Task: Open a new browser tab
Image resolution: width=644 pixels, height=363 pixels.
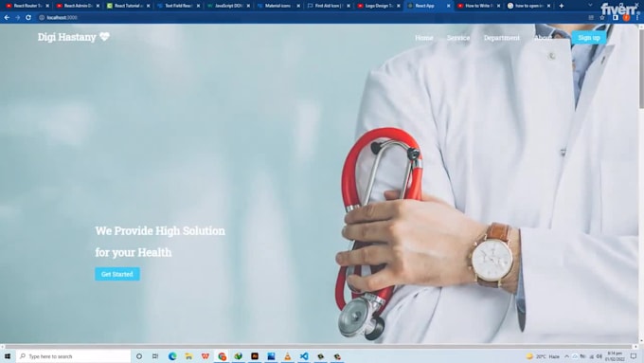Action: [562, 6]
